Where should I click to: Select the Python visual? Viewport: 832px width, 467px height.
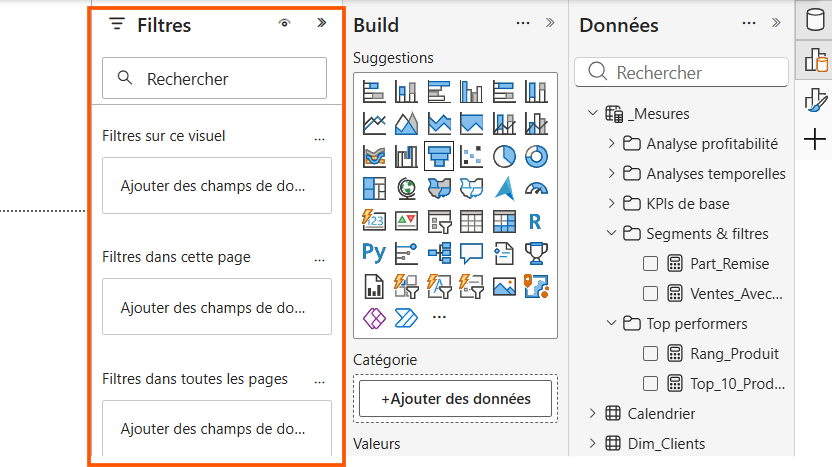point(374,253)
